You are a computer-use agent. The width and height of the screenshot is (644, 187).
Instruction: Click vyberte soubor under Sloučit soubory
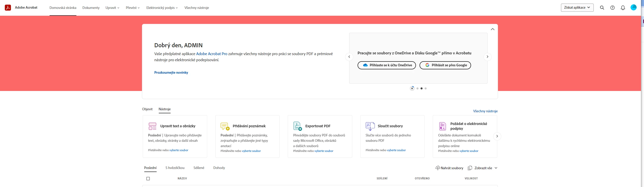[x=396, y=150]
